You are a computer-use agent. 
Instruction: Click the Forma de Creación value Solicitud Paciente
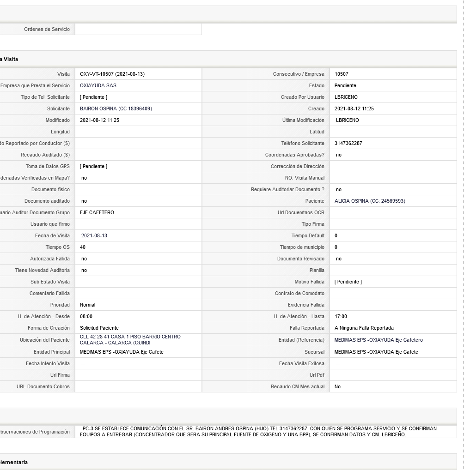click(x=99, y=328)
